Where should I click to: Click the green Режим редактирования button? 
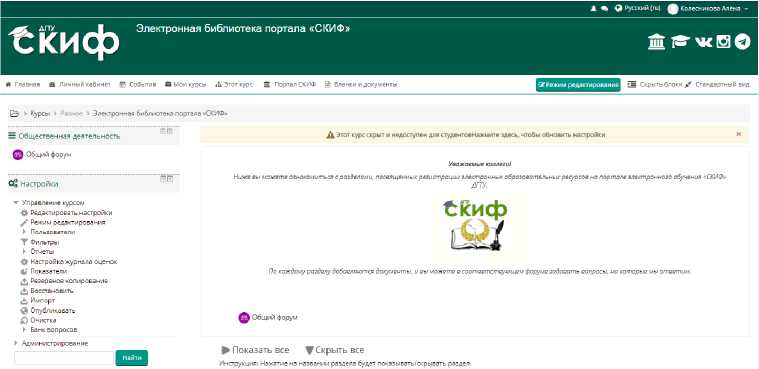pos(578,84)
